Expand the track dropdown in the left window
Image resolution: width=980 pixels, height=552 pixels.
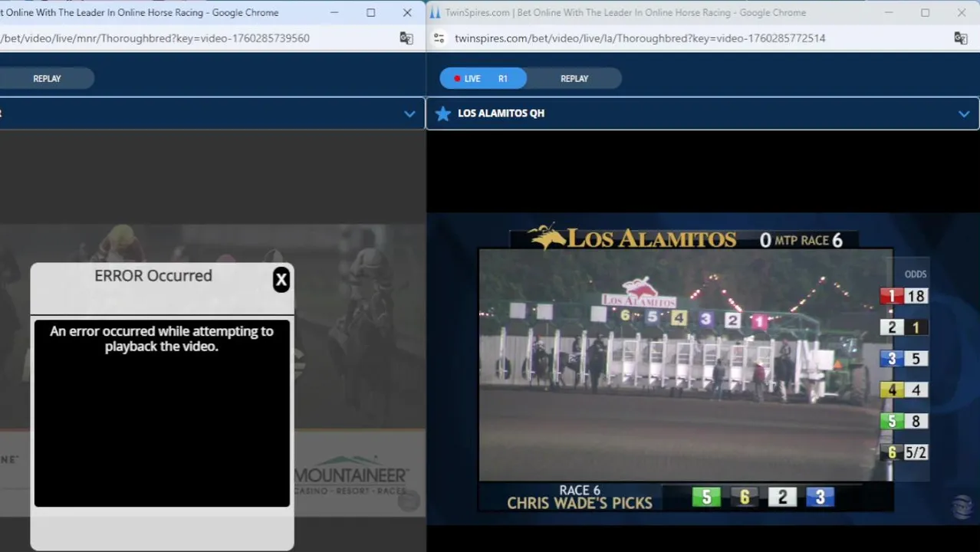[x=409, y=113]
